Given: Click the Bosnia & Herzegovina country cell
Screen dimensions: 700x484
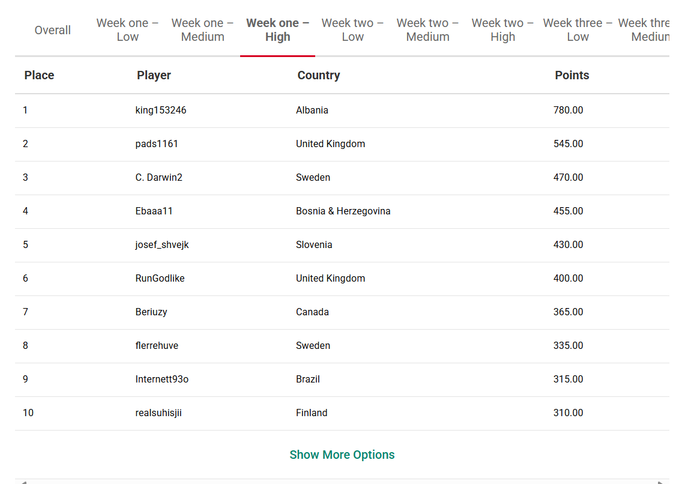Looking at the screenshot, I should tap(343, 211).
